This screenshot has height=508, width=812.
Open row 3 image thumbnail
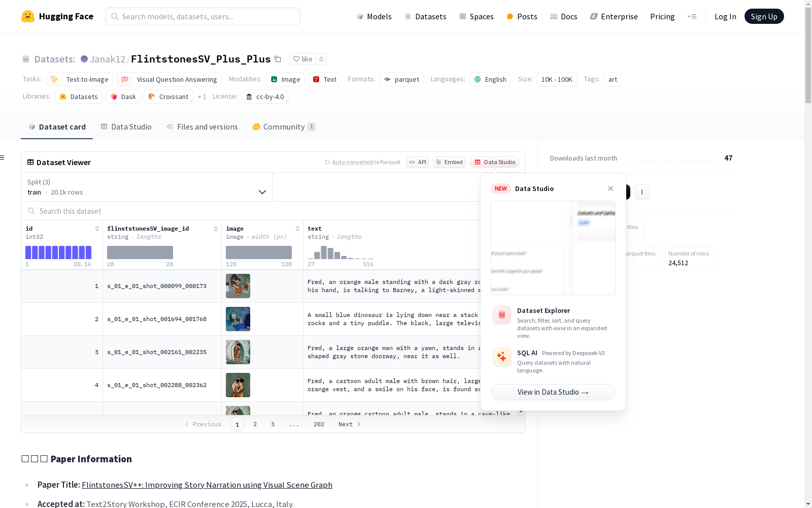click(x=238, y=352)
